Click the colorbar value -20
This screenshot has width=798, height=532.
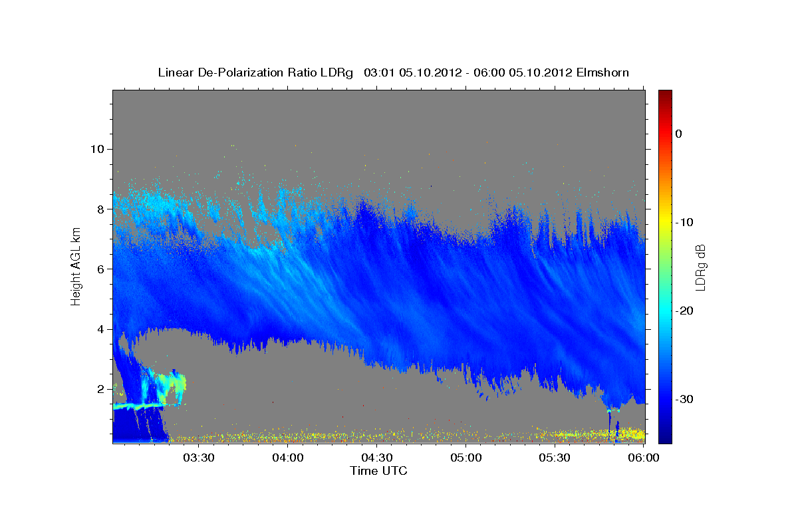tap(685, 311)
